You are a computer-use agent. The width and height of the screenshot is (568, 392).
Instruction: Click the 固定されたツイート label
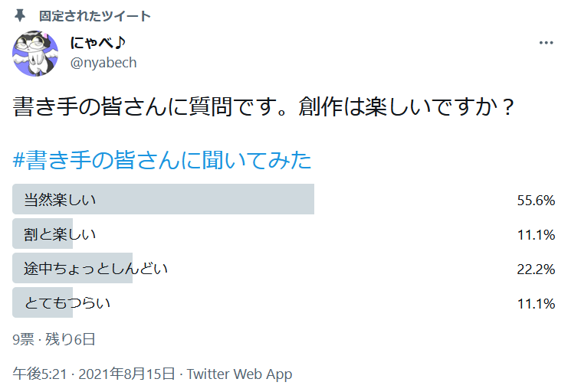95,16
